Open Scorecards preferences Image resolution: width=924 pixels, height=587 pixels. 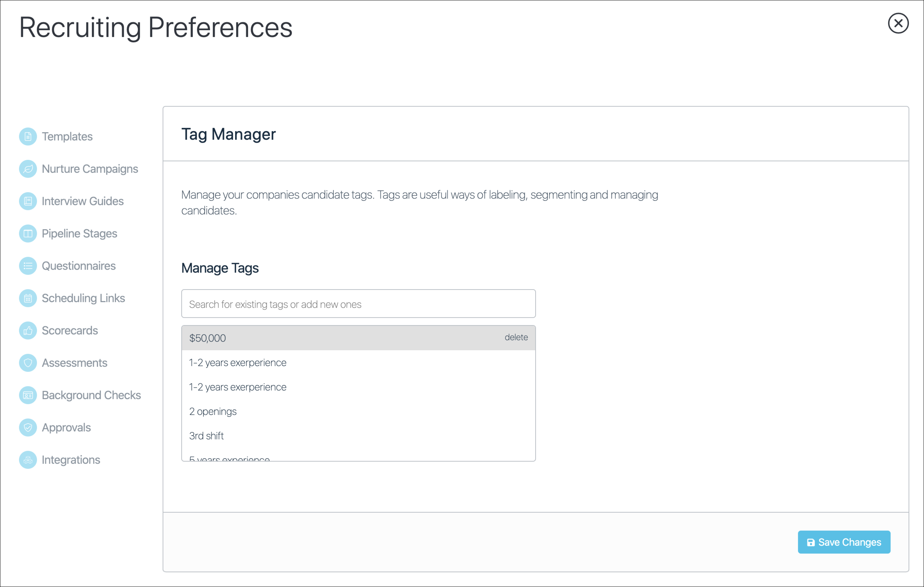[x=70, y=331]
